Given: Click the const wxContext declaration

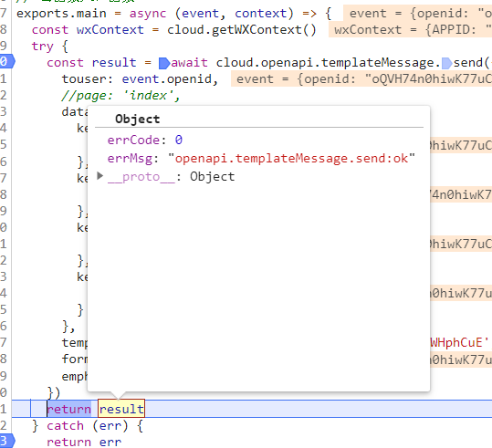Looking at the screenshot, I should (88, 30).
